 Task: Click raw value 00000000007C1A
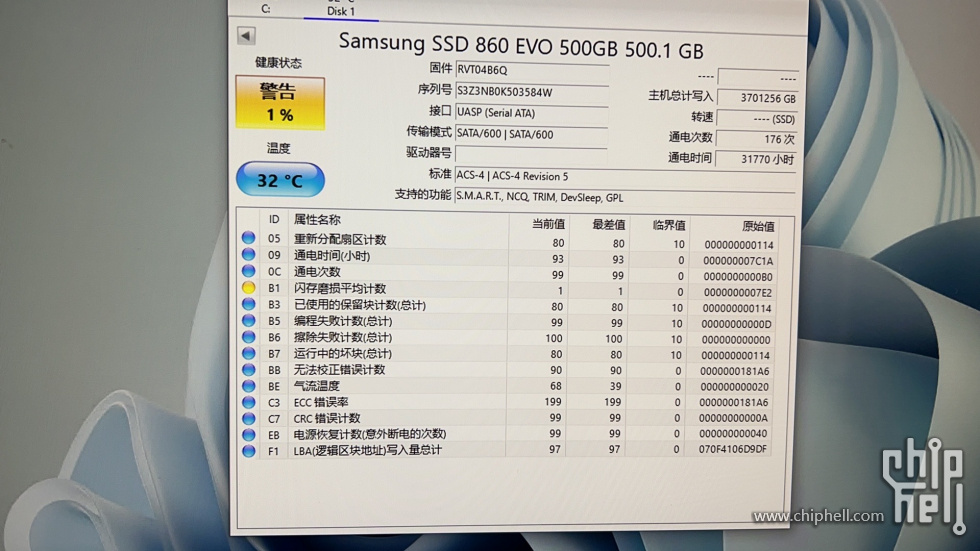(x=738, y=261)
